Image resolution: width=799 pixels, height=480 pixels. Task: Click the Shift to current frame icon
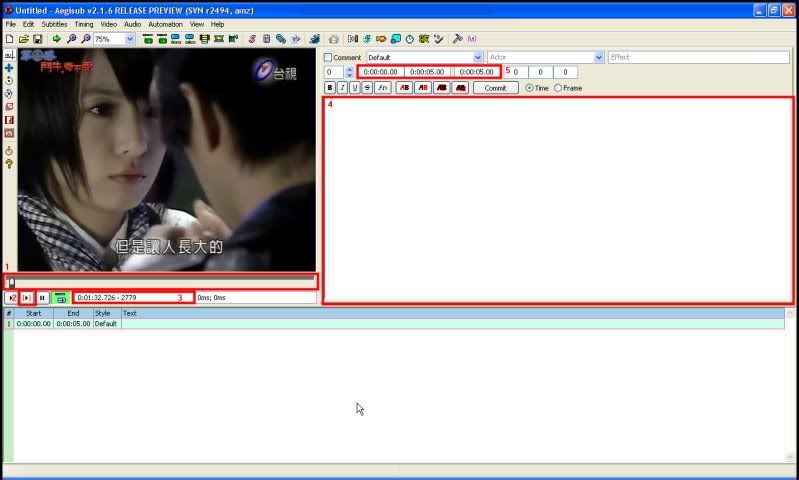[233, 39]
